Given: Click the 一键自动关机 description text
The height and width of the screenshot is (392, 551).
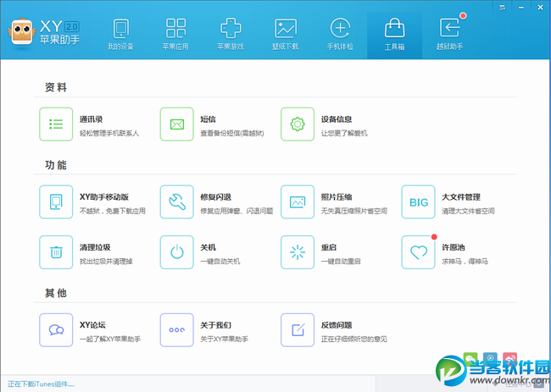Looking at the screenshot, I should coord(220,262).
